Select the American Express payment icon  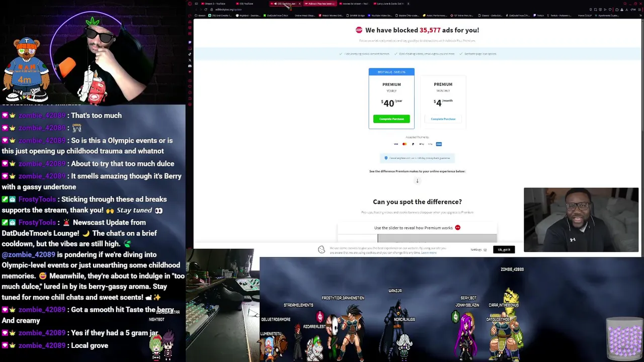click(439, 144)
